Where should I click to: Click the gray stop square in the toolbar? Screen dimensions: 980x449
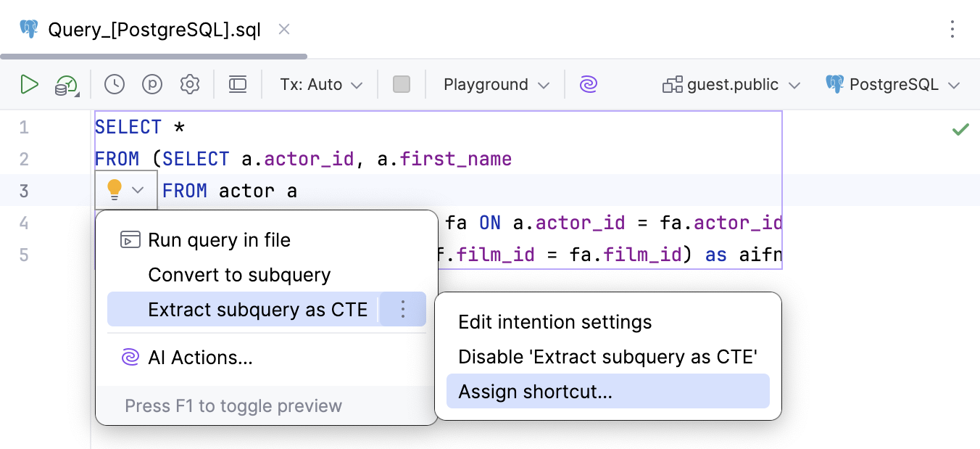pos(402,84)
